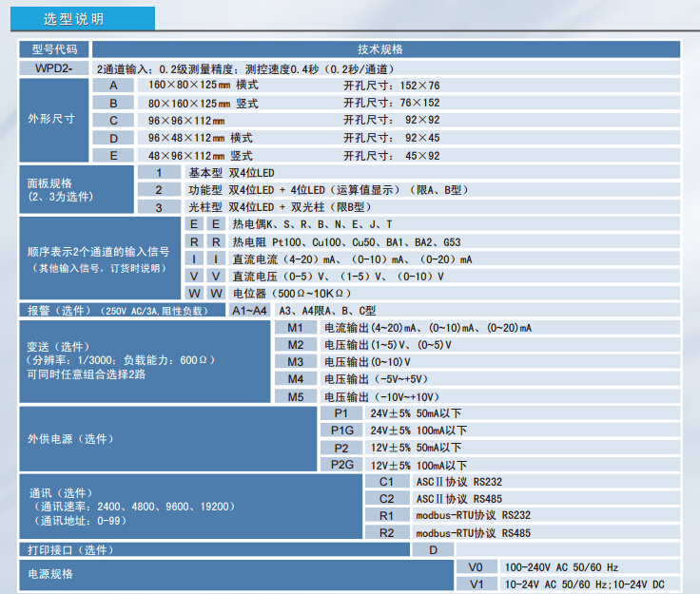Click the 型号代码 header cell
The width and height of the screenshot is (700, 594).
[x=54, y=49]
